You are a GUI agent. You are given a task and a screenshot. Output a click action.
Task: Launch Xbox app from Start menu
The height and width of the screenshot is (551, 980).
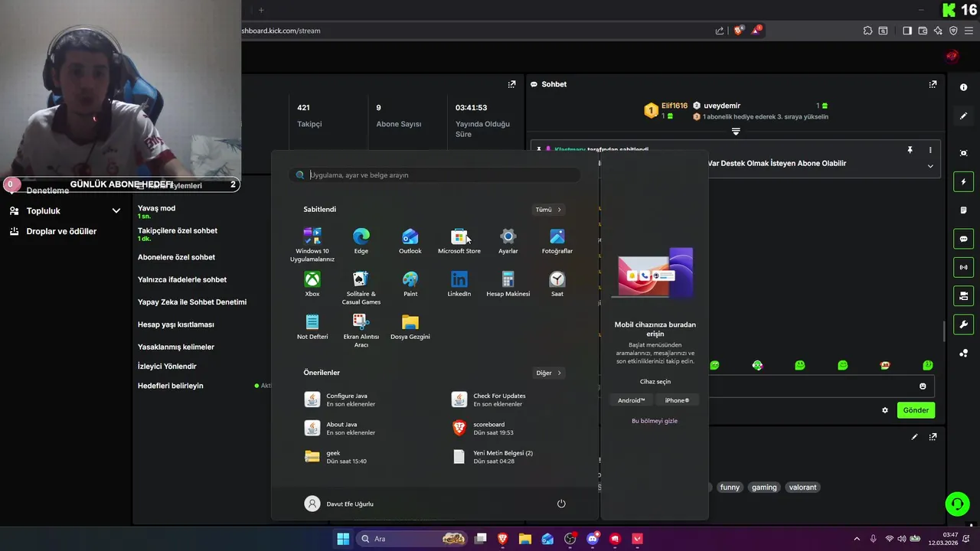coord(312,284)
